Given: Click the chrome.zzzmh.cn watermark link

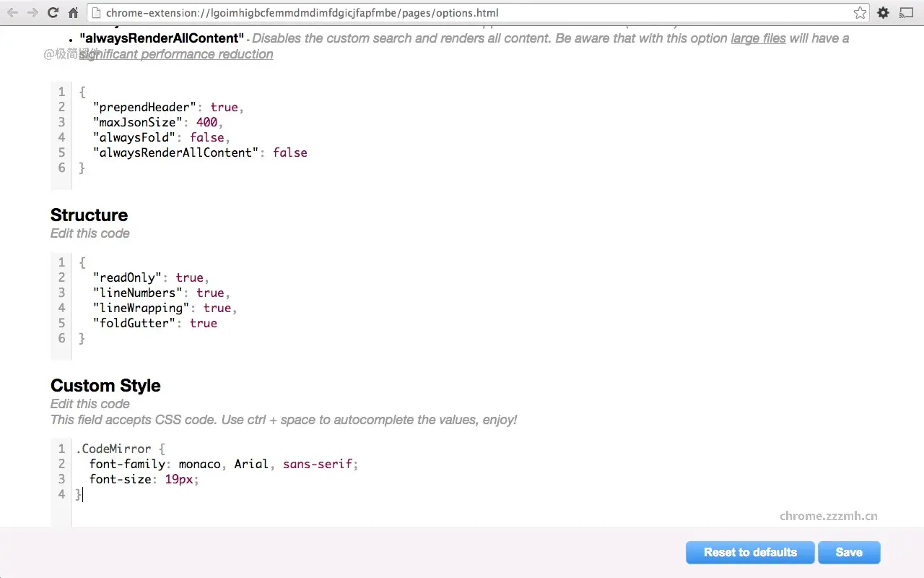Looking at the screenshot, I should point(828,516).
